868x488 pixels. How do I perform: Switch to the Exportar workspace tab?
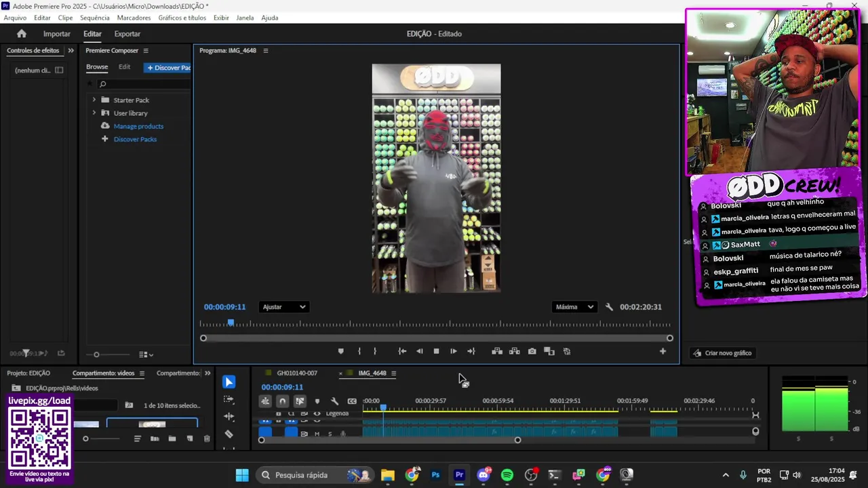127,34
